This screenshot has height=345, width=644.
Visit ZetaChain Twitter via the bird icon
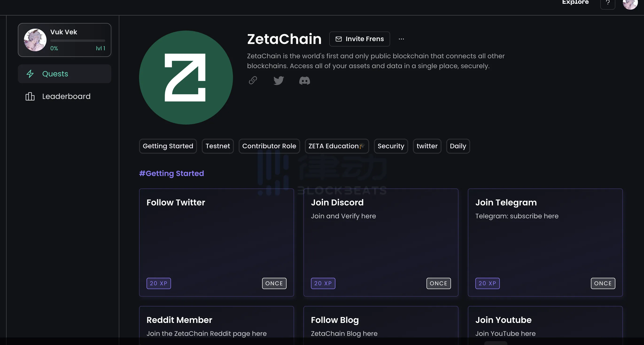coord(278,81)
